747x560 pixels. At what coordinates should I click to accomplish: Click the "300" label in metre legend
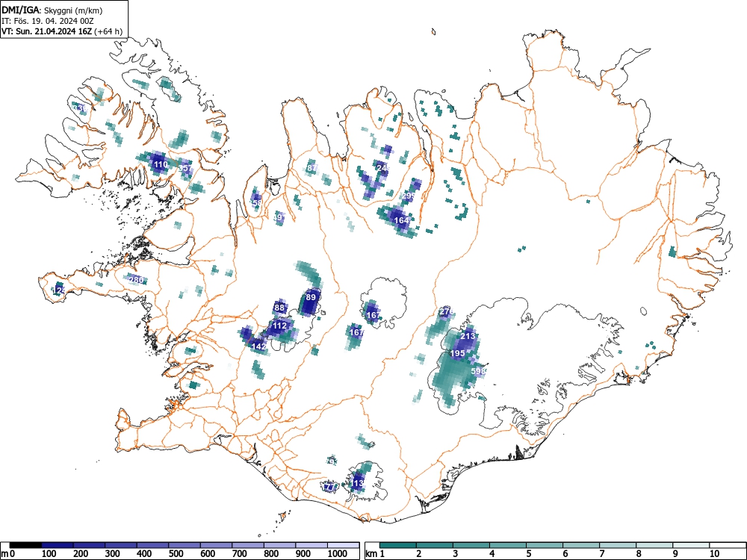tap(113, 554)
